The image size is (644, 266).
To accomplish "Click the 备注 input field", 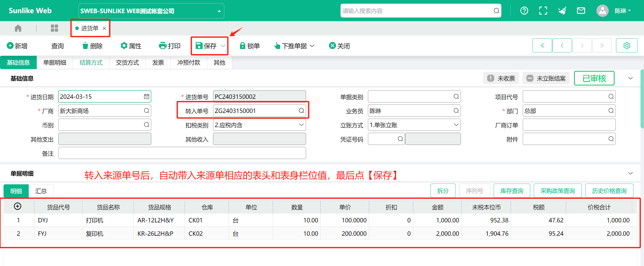I will [x=182, y=153].
